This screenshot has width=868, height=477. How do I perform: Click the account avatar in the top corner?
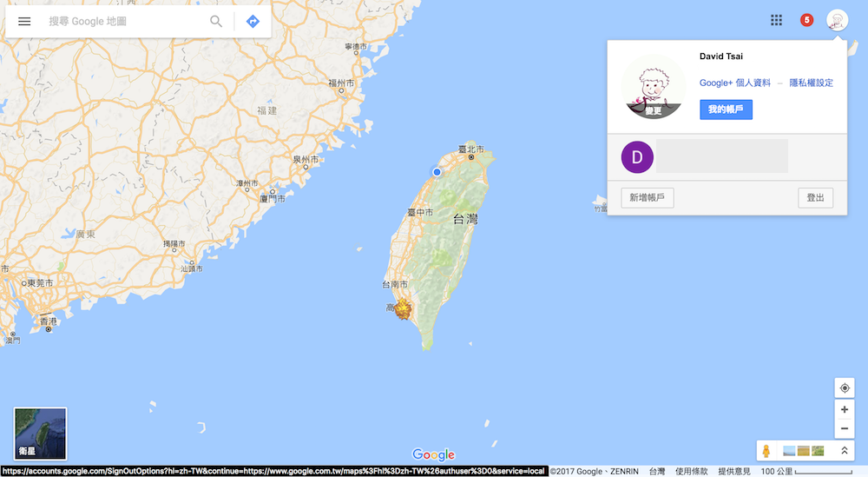[837, 21]
